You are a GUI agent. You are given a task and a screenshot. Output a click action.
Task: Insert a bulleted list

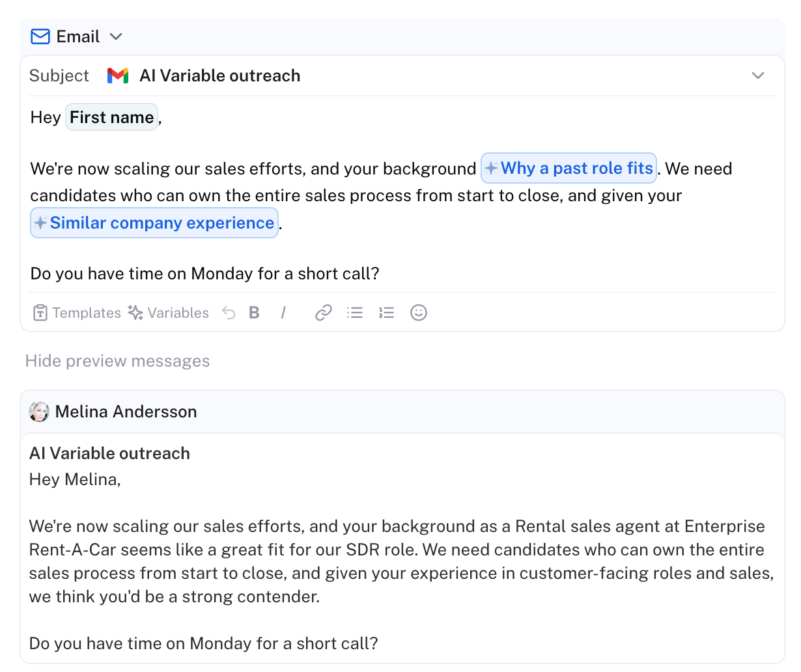click(355, 313)
